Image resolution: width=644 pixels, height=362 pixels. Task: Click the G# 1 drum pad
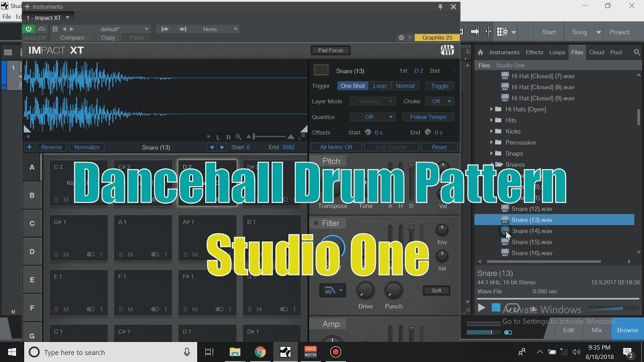(78, 238)
